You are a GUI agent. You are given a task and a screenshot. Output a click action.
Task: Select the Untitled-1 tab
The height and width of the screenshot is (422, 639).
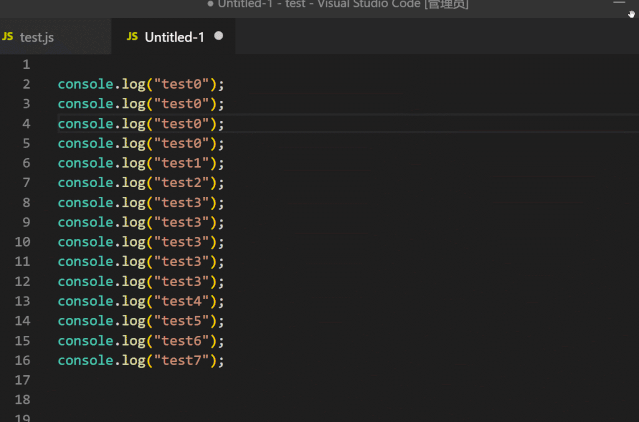pyautogui.click(x=173, y=37)
